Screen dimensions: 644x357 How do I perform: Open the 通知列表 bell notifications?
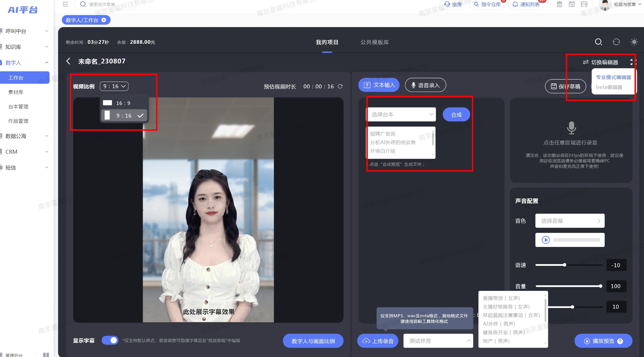tap(526, 4)
